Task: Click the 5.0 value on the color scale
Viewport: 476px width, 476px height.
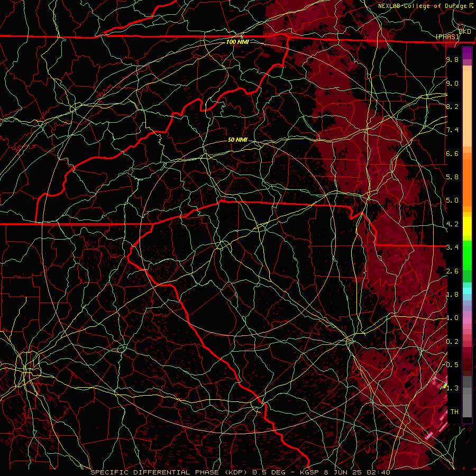Action: [452, 200]
